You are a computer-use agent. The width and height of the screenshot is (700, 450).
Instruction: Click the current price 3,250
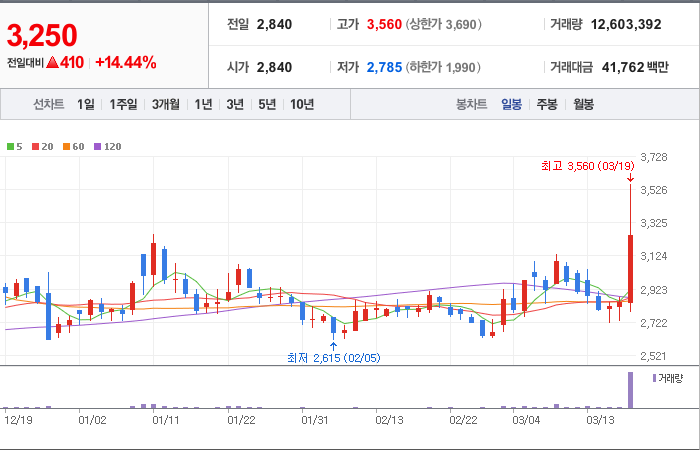point(42,36)
